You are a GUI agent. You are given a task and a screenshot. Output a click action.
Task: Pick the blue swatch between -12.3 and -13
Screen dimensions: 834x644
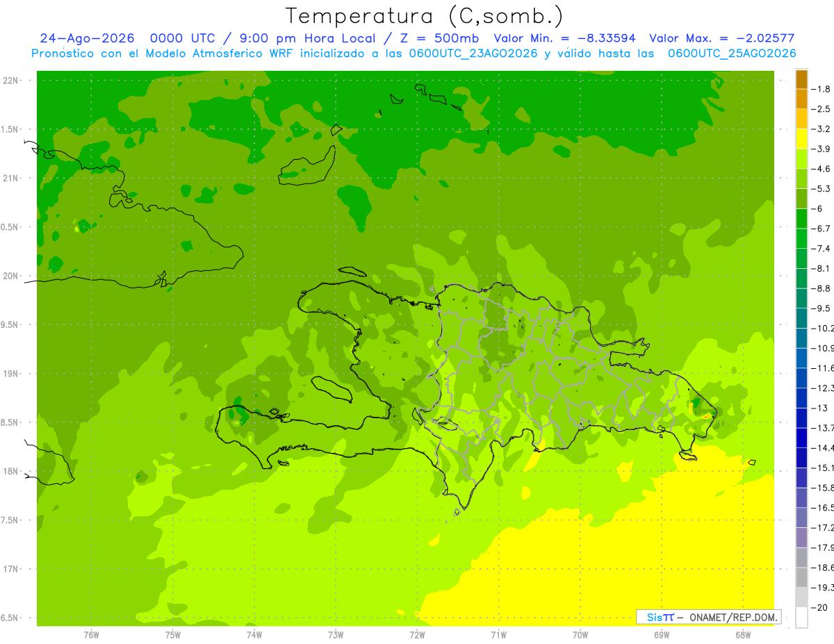point(801,398)
